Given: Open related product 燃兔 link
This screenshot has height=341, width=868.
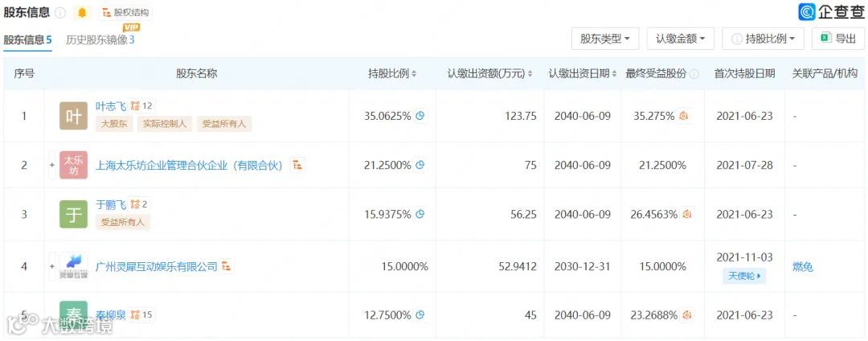Looking at the screenshot, I should (x=803, y=267).
